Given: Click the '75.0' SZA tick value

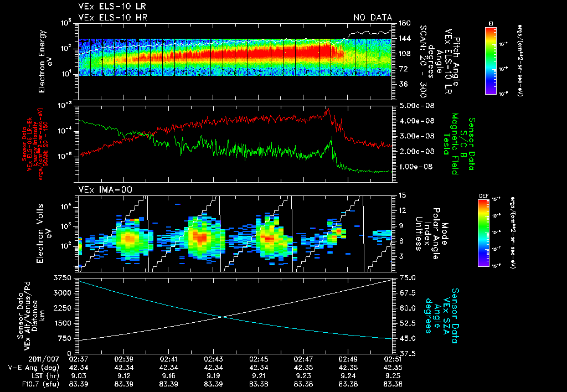Looking at the screenshot, I should click(x=407, y=278).
